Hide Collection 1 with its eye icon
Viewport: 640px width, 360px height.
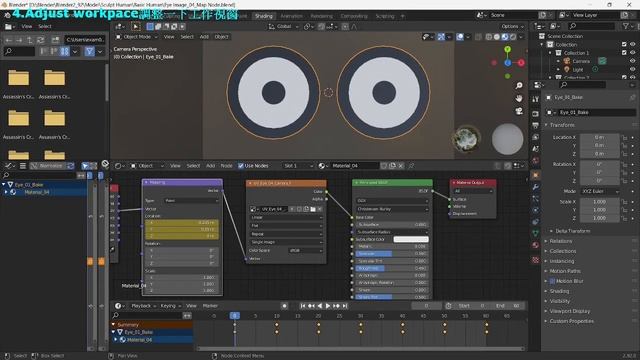click(632, 53)
